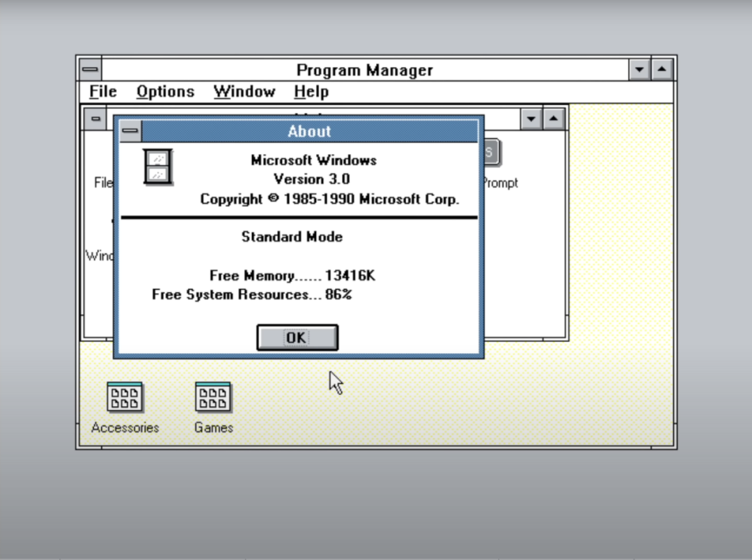Image resolution: width=752 pixels, height=560 pixels.
Task: Click the Program Manager title bar
Action: click(x=364, y=70)
